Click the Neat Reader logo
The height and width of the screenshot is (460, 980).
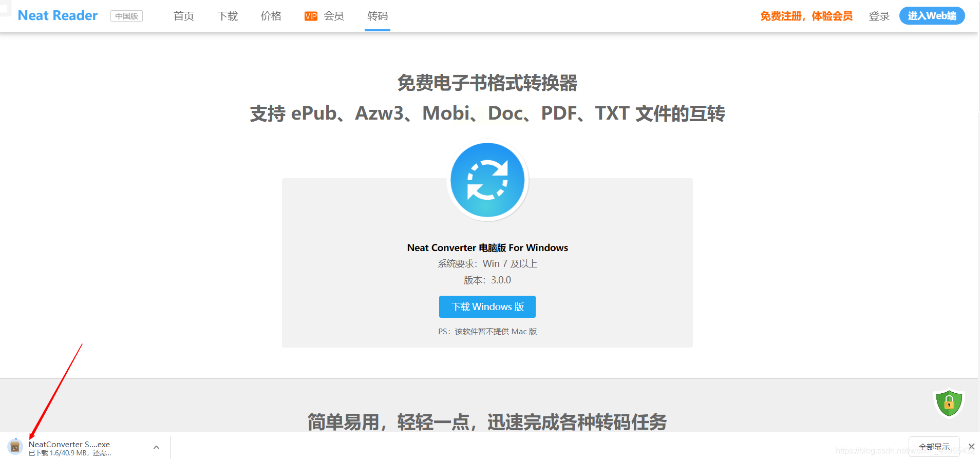click(x=58, y=16)
